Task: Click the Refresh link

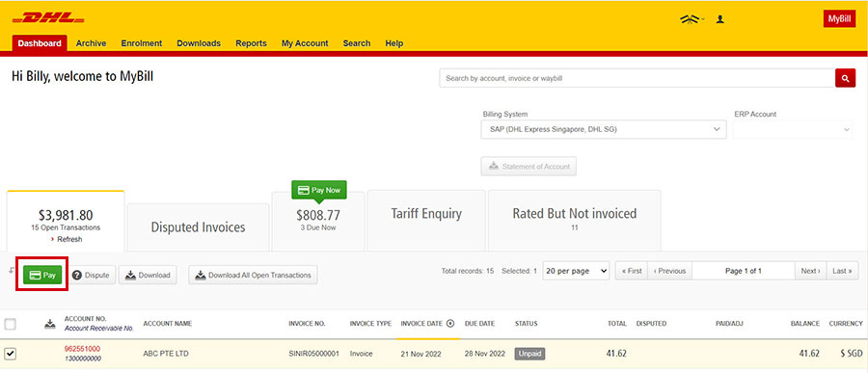Action: coord(67,240)
